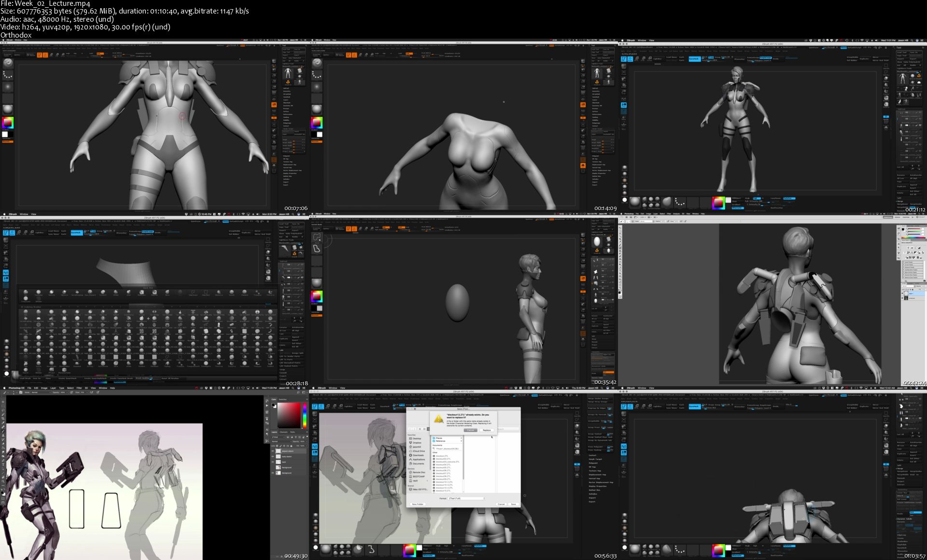Select Desktop in the save dialog sidebar

tap(416, 438)
